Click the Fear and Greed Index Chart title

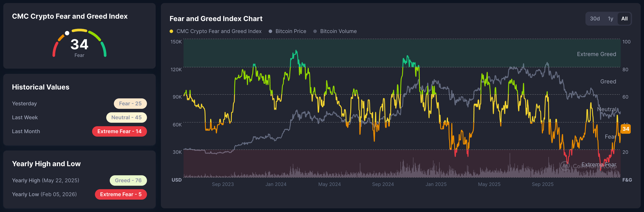[x=216, y=19]
